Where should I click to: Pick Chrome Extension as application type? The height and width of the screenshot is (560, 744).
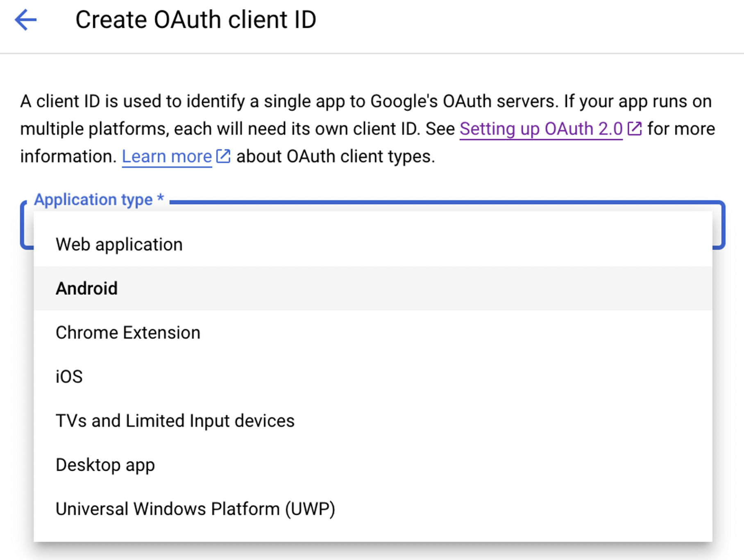tap(373, 332)
